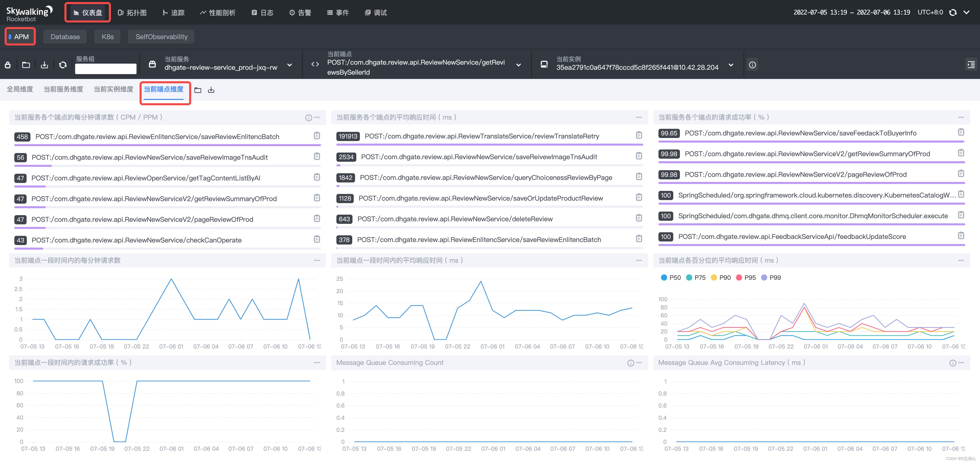Select the 当前端点维度 tab

pos(164,89)
